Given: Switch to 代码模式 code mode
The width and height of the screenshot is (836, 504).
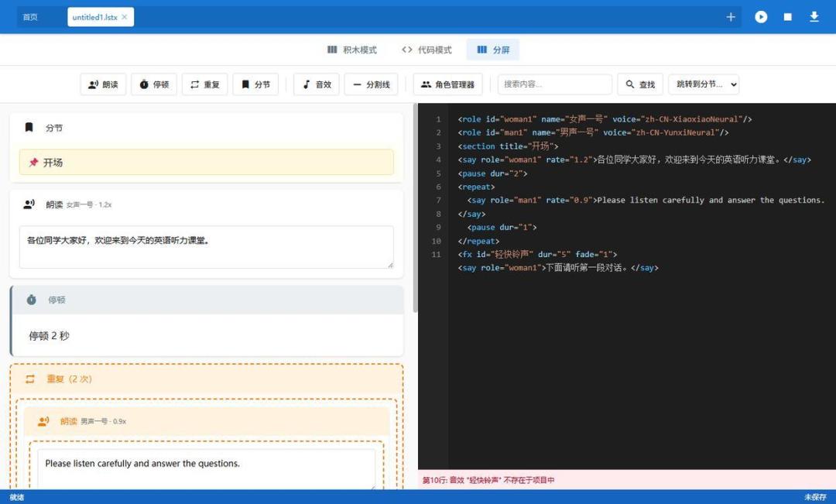Looking at the screenshot, I should pos(427,50).
